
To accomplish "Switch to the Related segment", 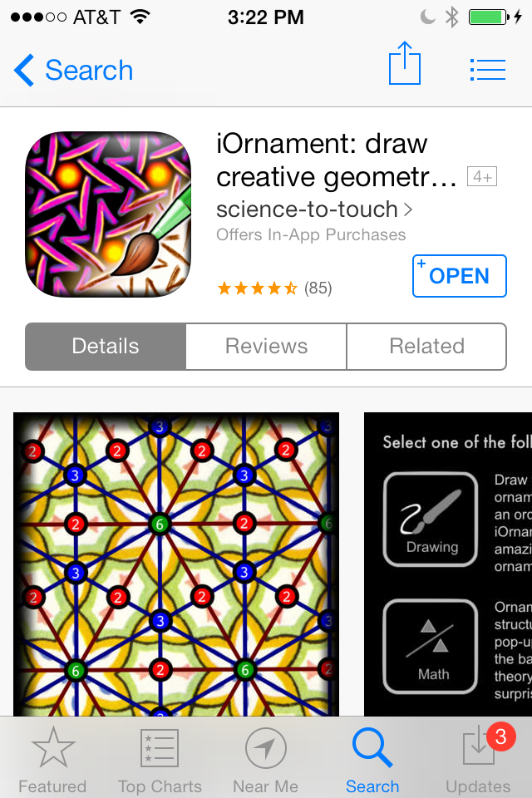I will pyautogui.click(x=426, y=347).
